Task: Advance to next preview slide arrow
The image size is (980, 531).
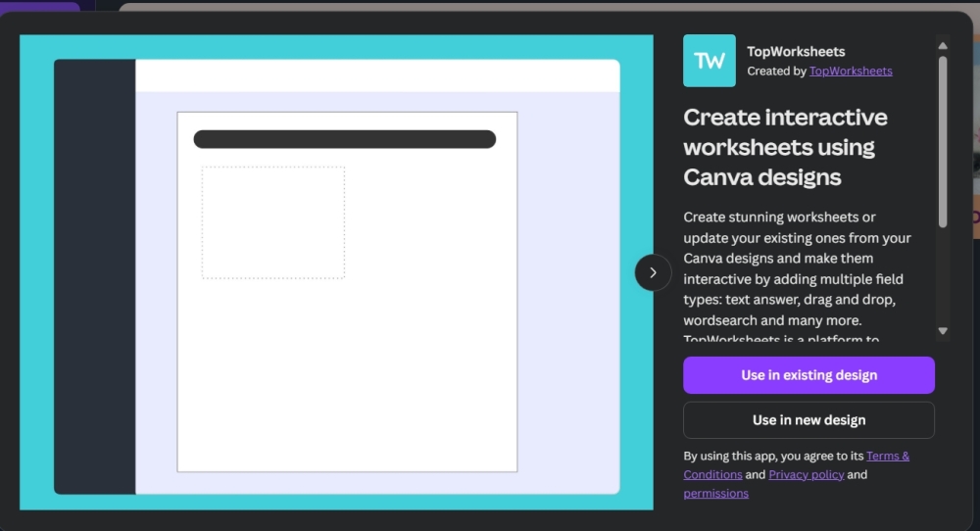Action: (x=653, y=272)
